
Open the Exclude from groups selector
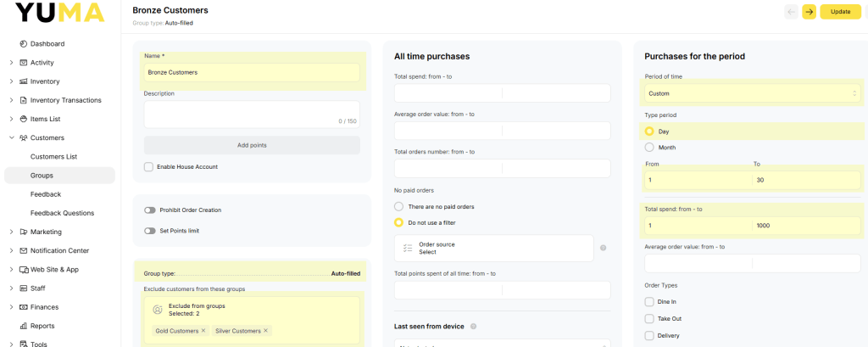point(252,320)
